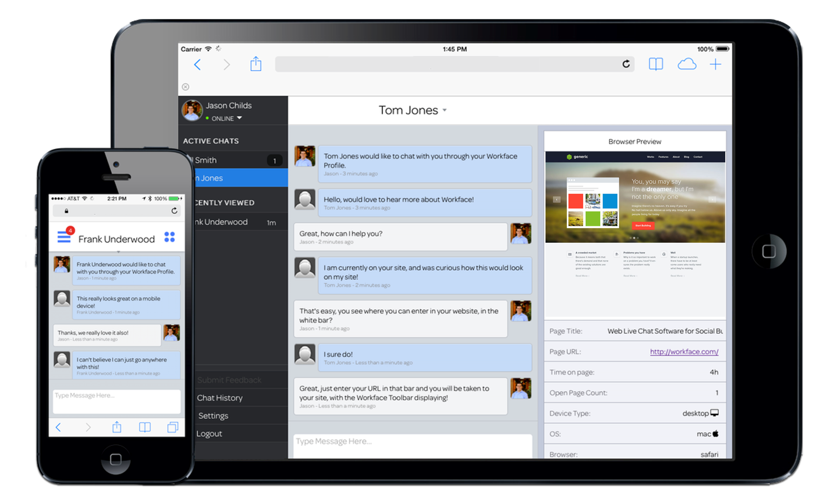Open tabs icon in phone Safari toolbar
Image resolution: width=840 pixels, height=504 pixels.
coord(173,427)
